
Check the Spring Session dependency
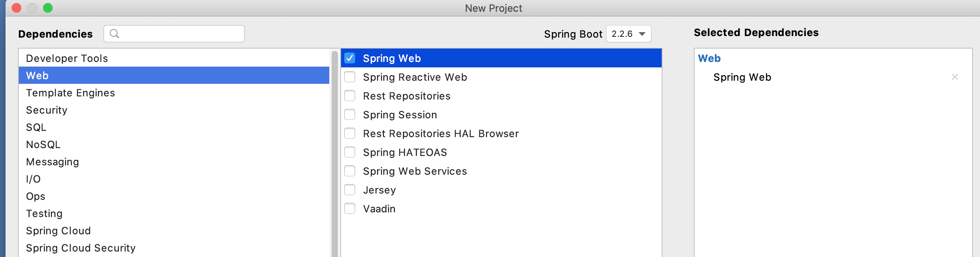tap(350, 115)
